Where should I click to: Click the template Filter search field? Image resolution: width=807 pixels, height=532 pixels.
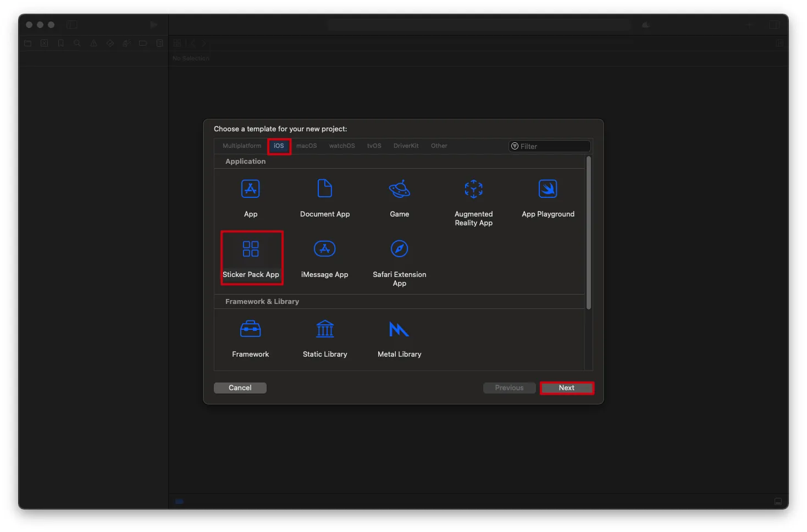tap(553, 147)
